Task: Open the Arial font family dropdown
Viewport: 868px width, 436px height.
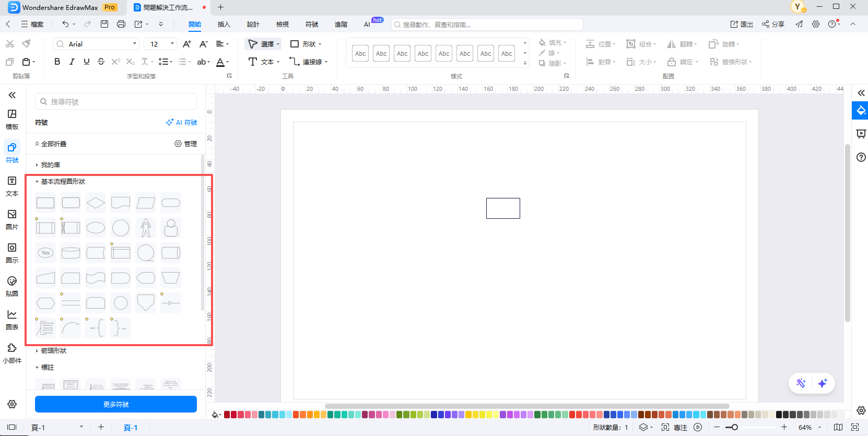Action: pos(97,44)
